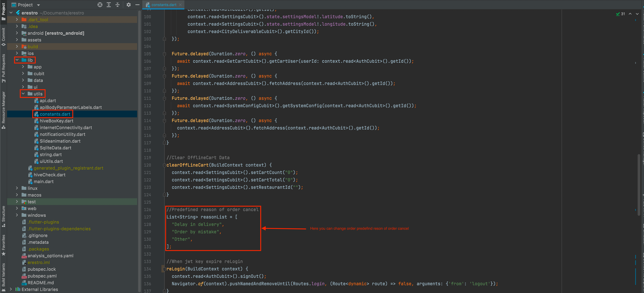Select .gitignore file

point(37,235)
